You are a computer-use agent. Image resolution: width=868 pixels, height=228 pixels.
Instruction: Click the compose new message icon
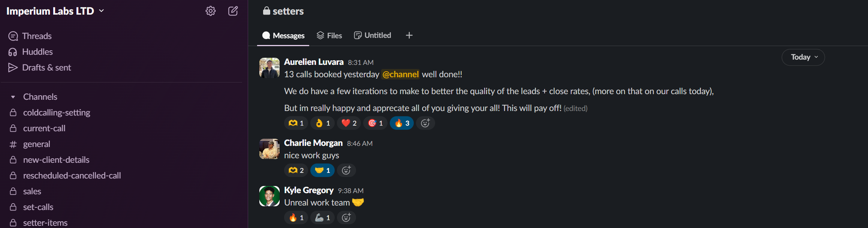point(233,11)
